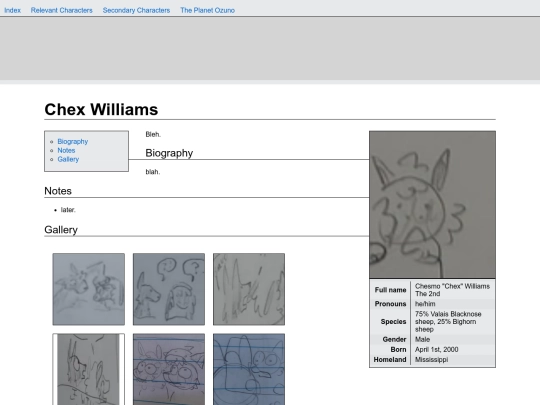Select the page title Chex Williams
Image resolution: width=540 pixels, height=405 pixels.
point(101,110)
